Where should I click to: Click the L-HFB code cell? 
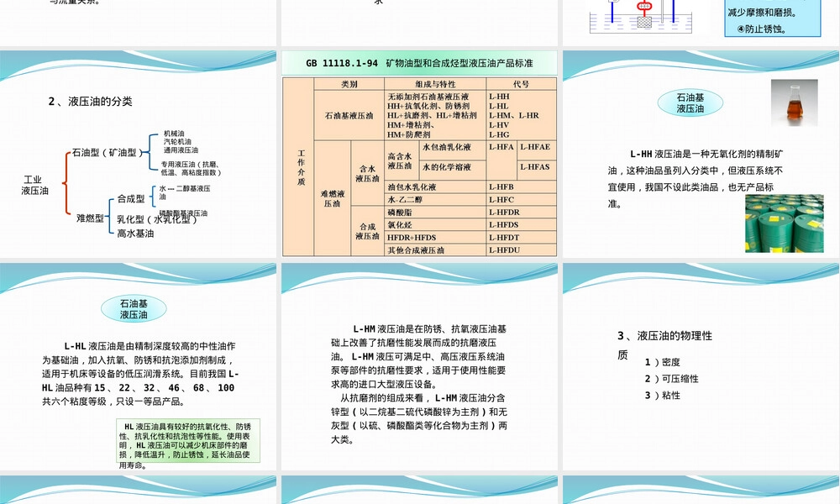522,187
